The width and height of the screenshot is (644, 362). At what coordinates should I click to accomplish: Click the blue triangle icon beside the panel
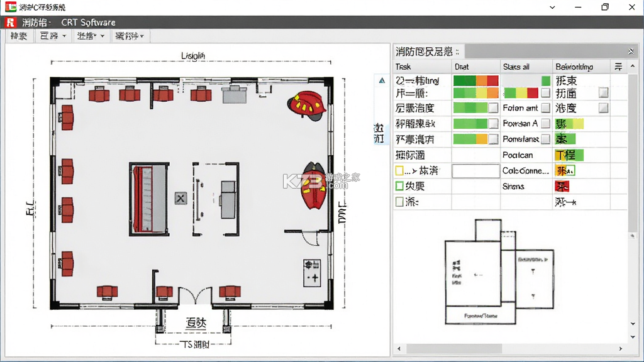[x=382, y=80]
